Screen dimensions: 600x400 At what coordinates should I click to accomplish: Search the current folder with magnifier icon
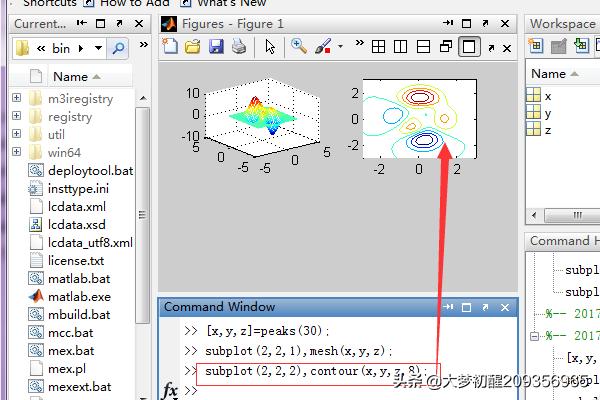pyautogui.click(x=118, y=47)
